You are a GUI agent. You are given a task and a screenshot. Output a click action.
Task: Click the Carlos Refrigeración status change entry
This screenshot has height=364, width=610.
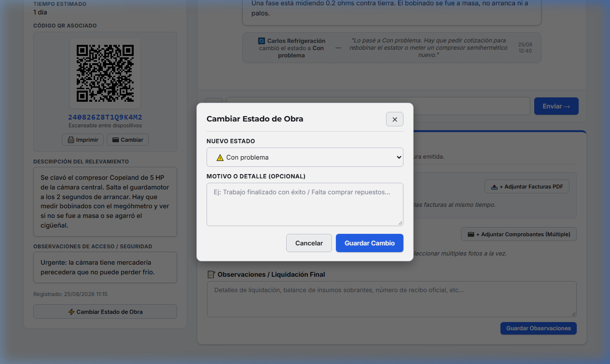click(x=392, y=48)
